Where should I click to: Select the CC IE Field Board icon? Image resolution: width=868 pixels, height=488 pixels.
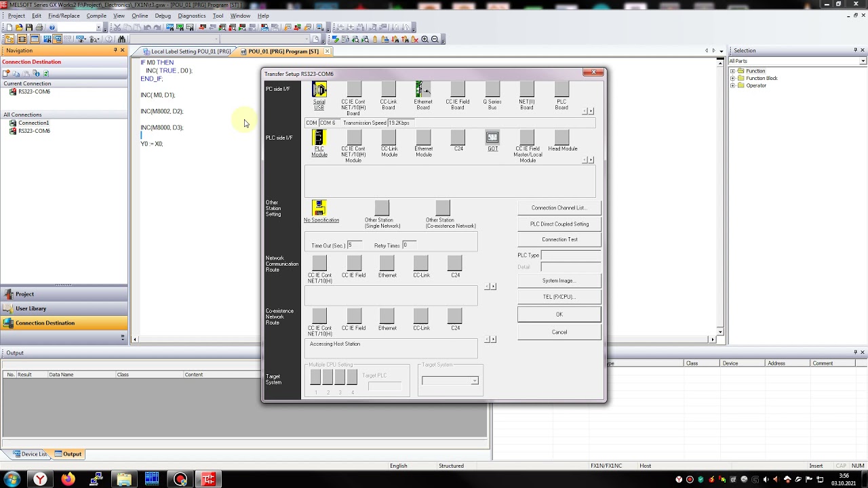[458, 89]
